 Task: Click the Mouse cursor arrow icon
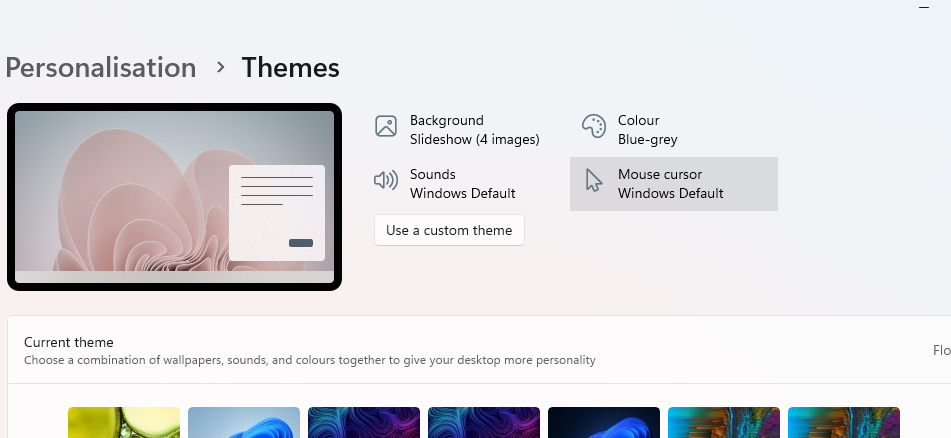pyautogui.click(x=594, y=180)
